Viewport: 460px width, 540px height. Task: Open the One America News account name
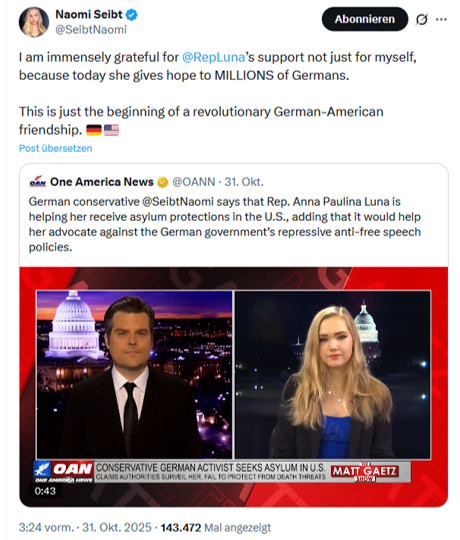(x=102, y=182)
